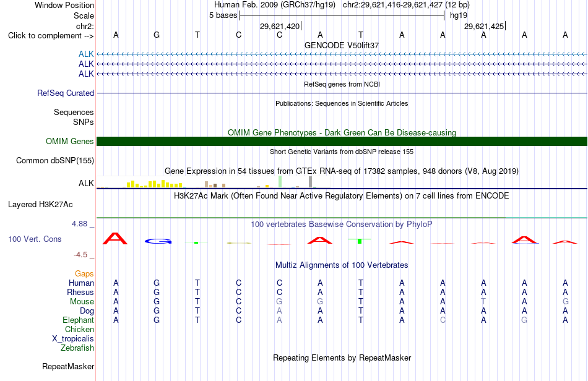Image resolution: width=588 pixels, height=381 pixels.
Task: Open the GENCODE V50lift37 track title
Action: (x=342, y=45)
